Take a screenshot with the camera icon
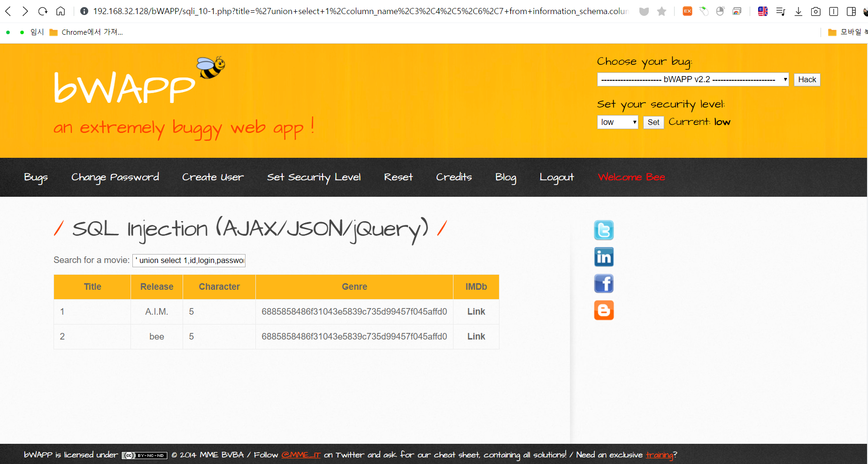 pyautogui.click(x=816, y=11)
